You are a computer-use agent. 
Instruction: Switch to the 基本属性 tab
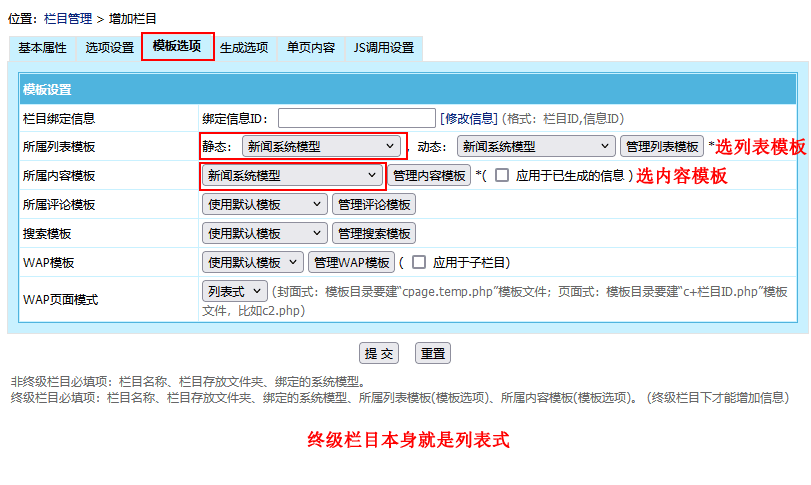tap(42, 48)
